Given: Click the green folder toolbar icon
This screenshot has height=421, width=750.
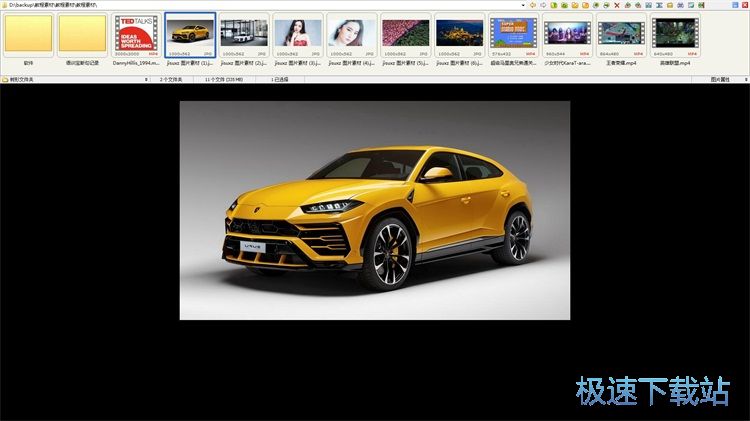Looking at the screenshot, I should pyautogui.click(x=564, y=5).
